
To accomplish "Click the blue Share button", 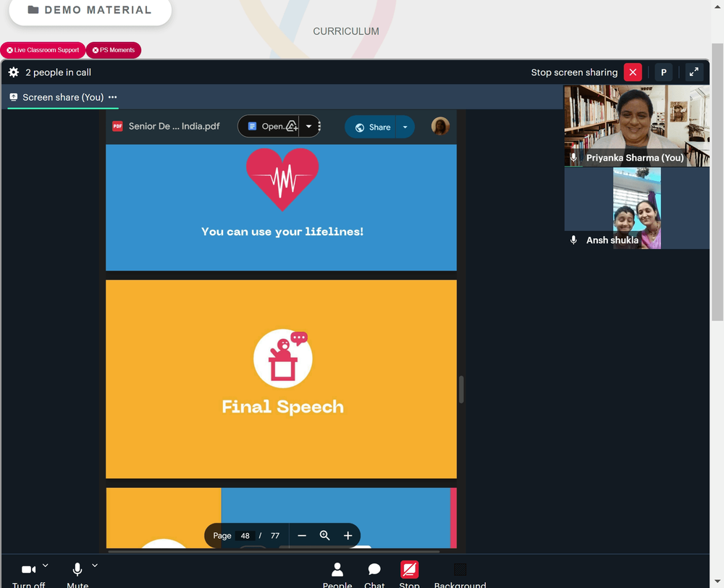I will 371,127.
